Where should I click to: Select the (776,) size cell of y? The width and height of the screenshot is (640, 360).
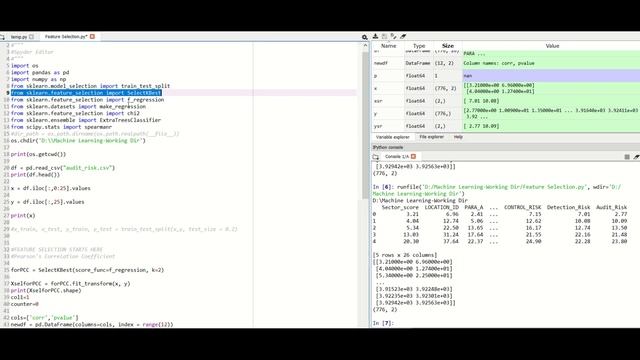[447, 113]
